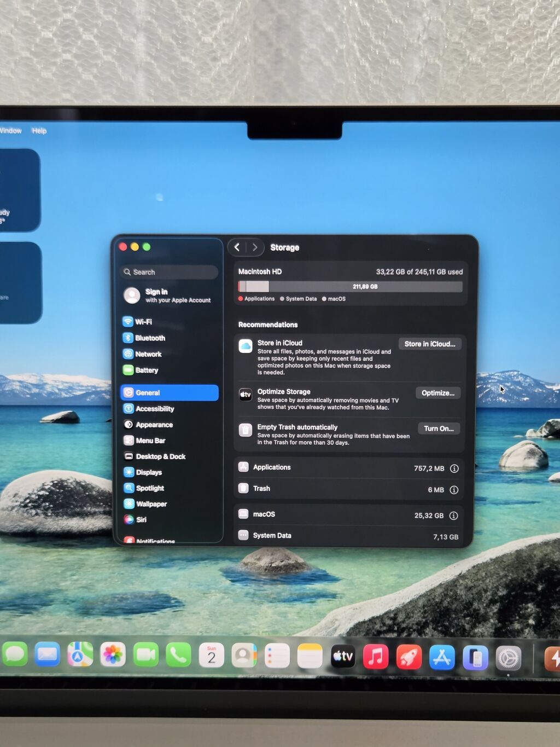Click the Optimize... button

pyautogui.click(x=438, y=393)
